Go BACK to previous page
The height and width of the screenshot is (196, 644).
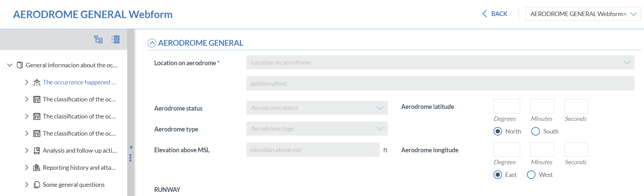[495, 14]
